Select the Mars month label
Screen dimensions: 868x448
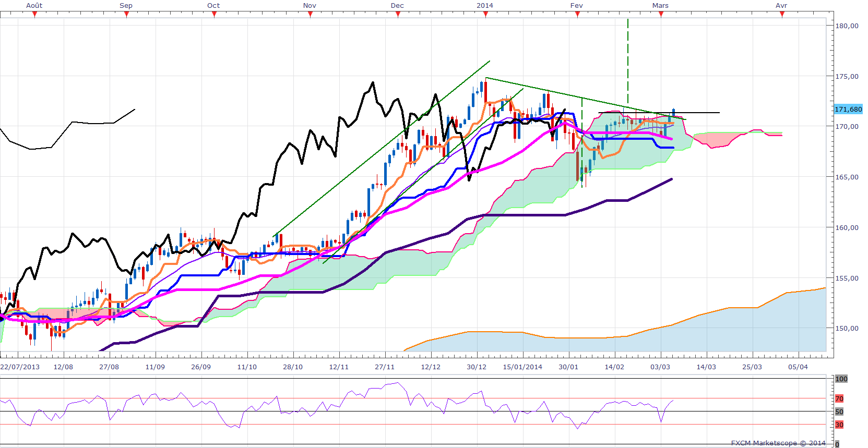pyautogui.click(x=660, y=5)
